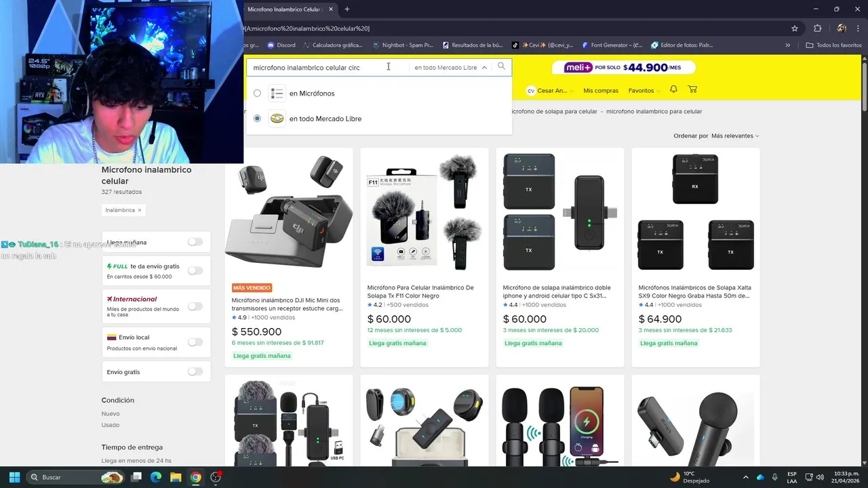Open a new browser tab

click(x=347, y=9)
